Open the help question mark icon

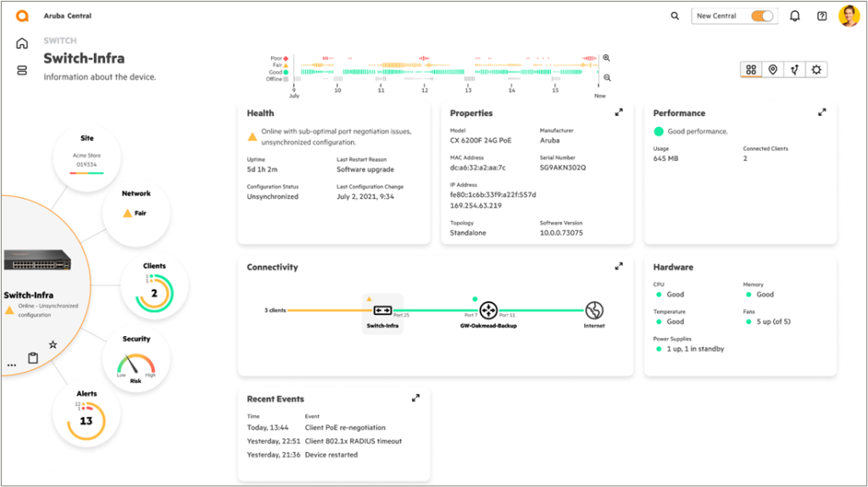tap(821, 16)
